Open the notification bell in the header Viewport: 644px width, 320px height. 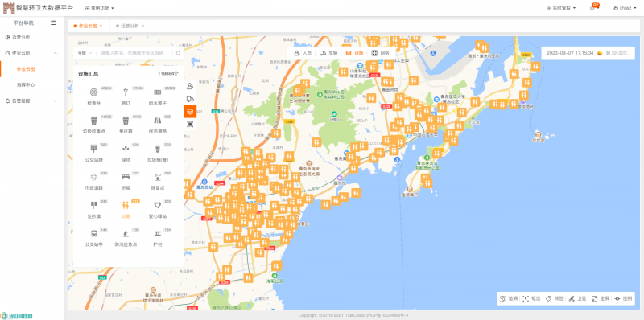pos(592,8)
